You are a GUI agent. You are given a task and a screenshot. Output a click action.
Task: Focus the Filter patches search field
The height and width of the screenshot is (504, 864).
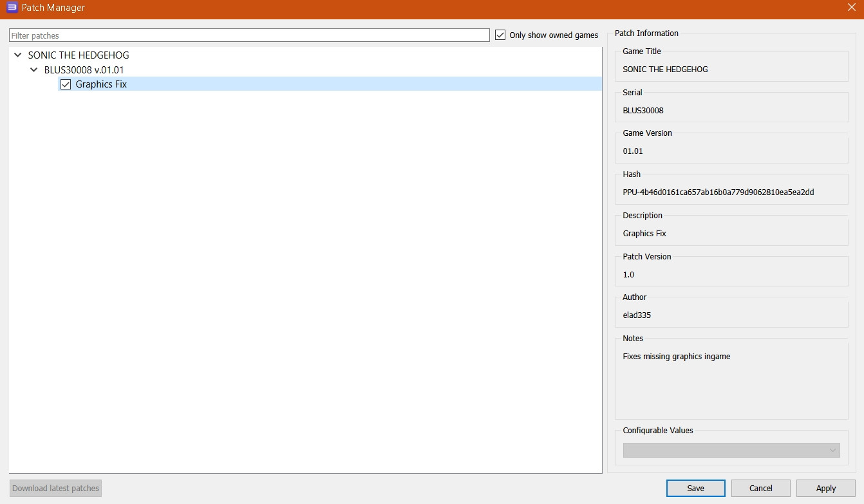pyautogui.click(x=249, y=35)
